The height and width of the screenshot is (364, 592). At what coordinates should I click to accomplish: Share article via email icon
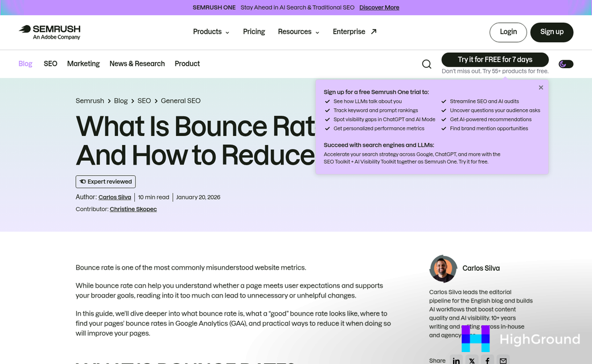(x=503, y=361)
